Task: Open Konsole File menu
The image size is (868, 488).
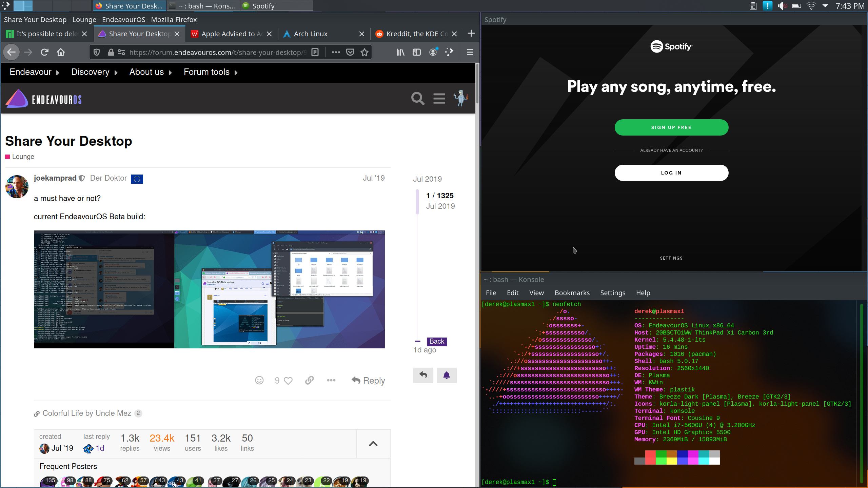Action: [491, 293]
